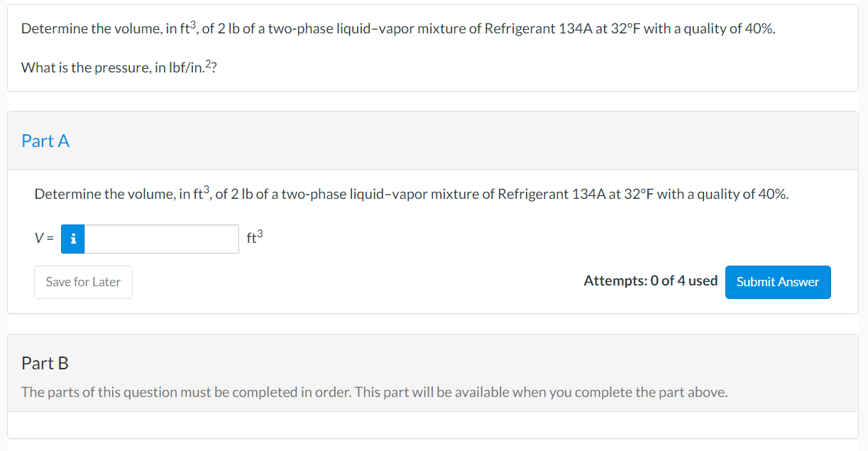
Task: Click the pressure question text
Action: (118, 67)
